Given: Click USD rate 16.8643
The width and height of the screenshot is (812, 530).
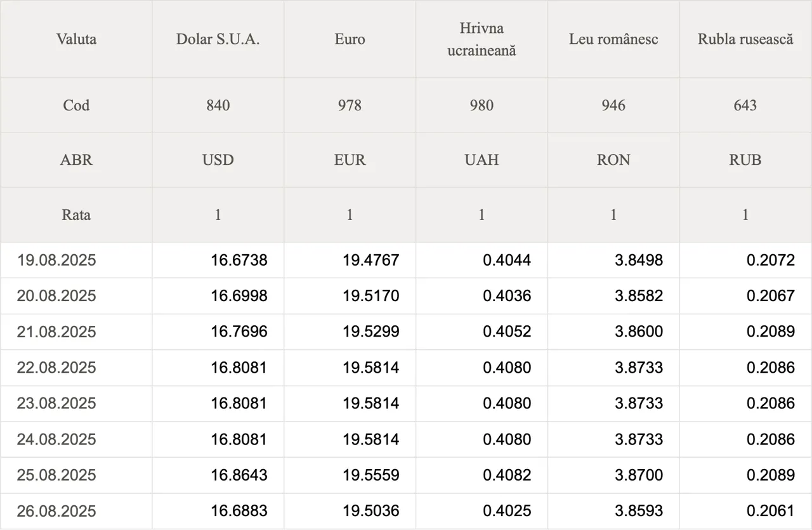Looking at the screenshot, I should 218,475.
